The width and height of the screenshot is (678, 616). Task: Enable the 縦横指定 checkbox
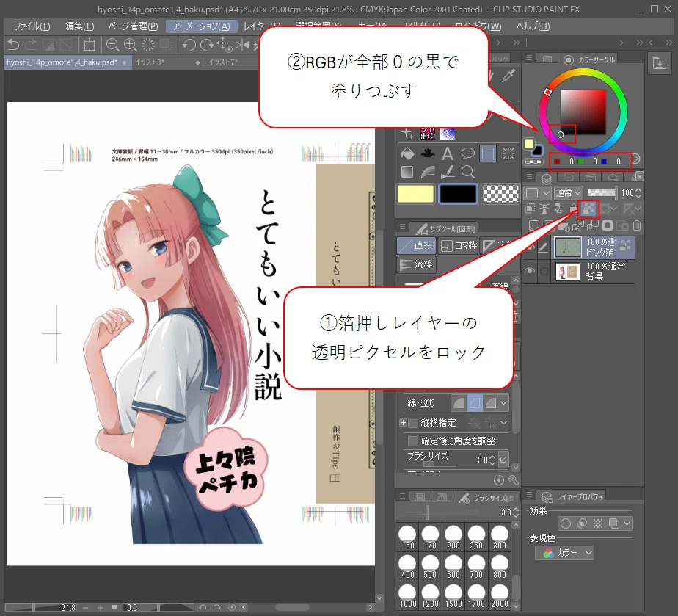(413, 423)
